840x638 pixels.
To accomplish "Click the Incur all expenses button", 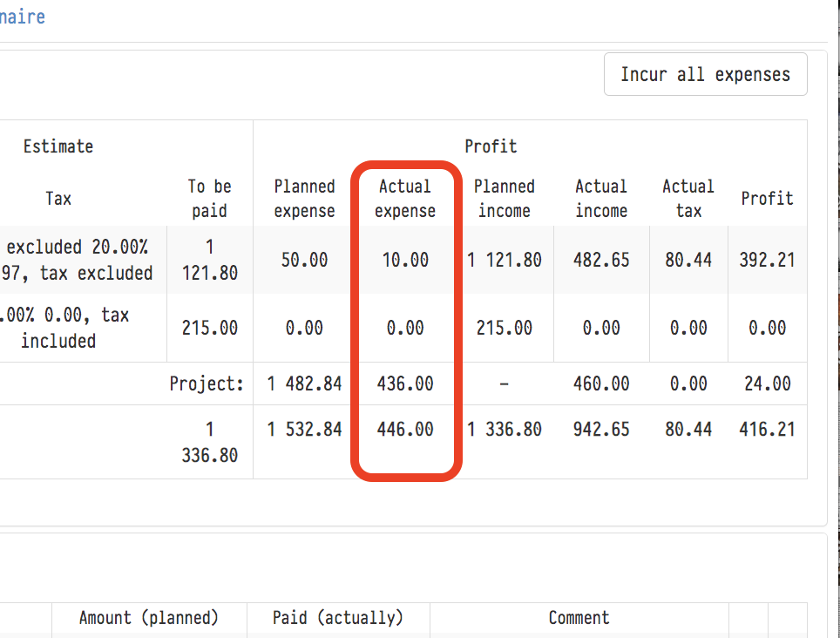I will 705,75.
